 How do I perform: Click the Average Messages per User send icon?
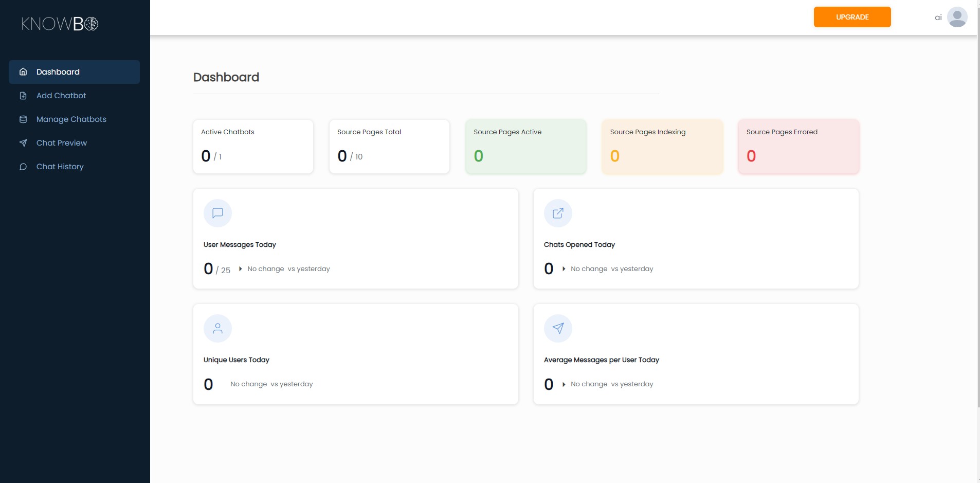(x=558, y=328)
